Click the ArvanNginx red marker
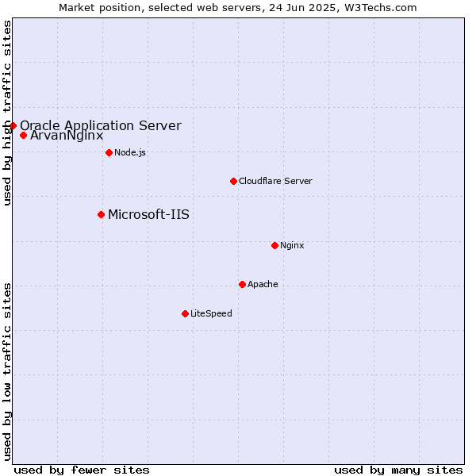 (23, 136)
